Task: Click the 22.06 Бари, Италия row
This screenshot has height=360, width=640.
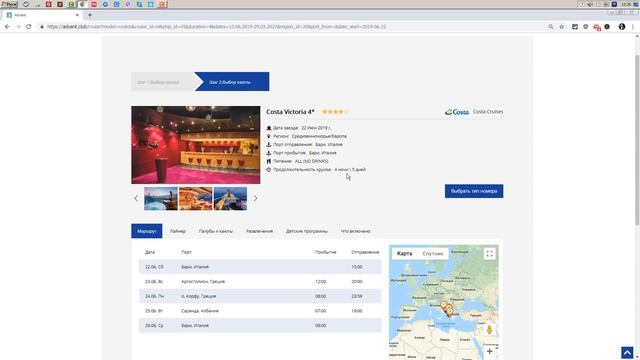Action: pyautogui.click(x=260, y=267)
